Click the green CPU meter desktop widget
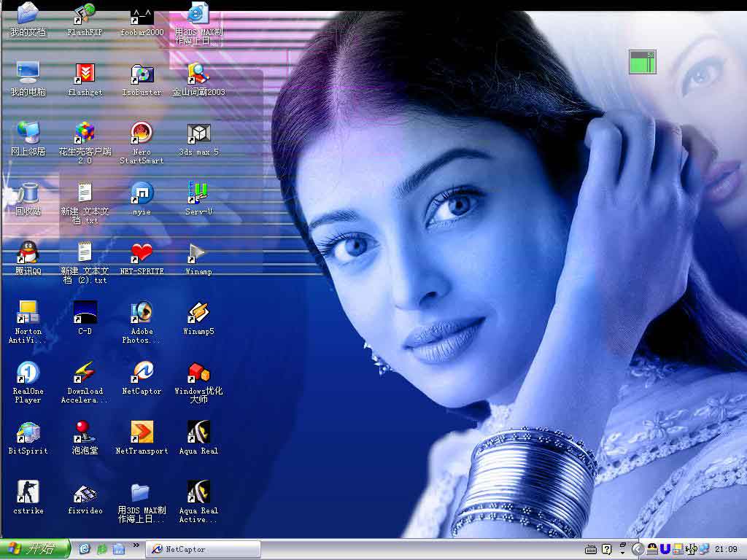 coord(642,62)
